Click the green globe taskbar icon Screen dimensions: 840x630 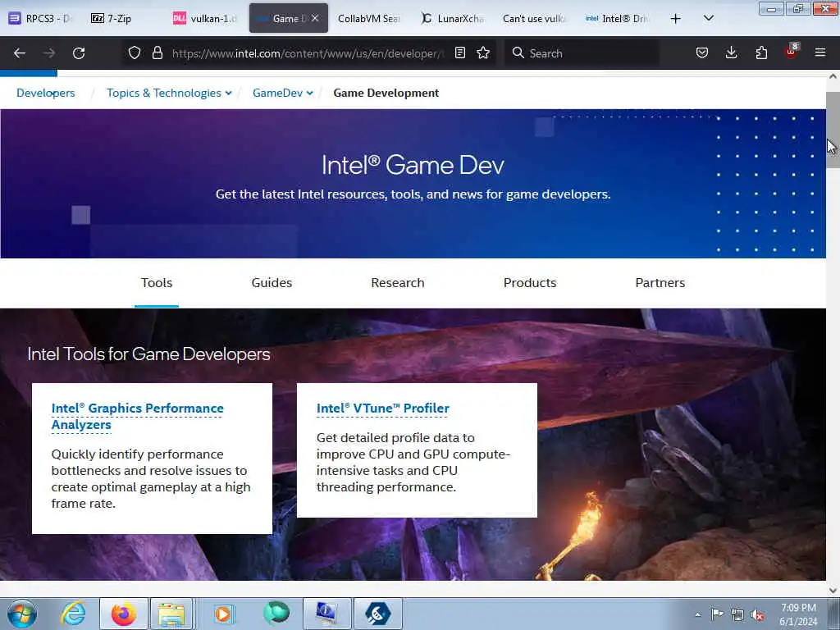click(x=276, y=614)
